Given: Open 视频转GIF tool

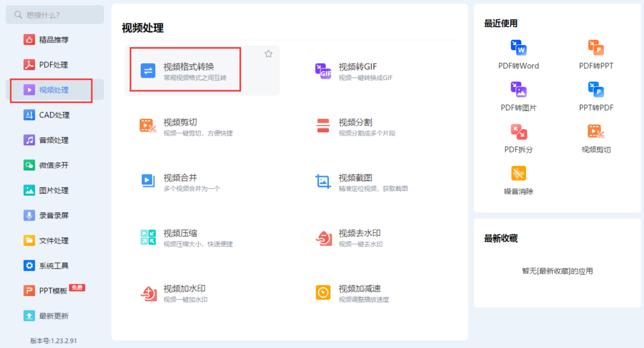Looking at the screenshot, I should pos(377,71).
